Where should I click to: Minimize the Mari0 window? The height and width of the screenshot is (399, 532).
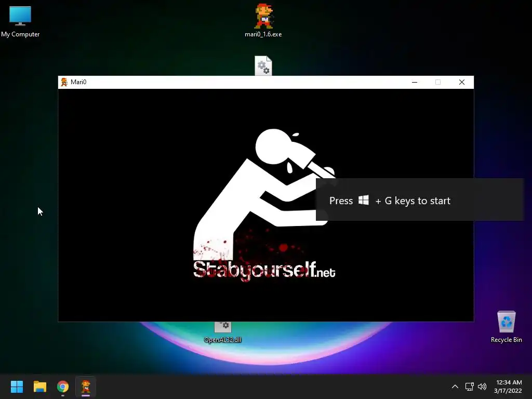[414, 82]
